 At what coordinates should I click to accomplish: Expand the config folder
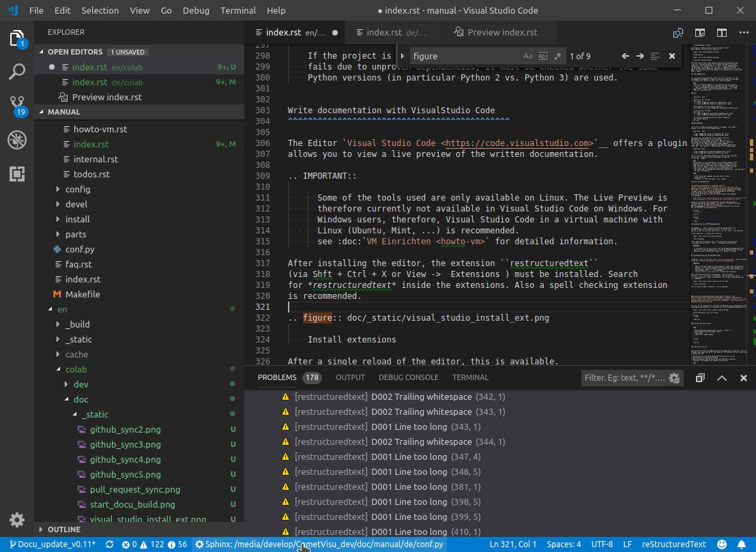click(77, 189)
